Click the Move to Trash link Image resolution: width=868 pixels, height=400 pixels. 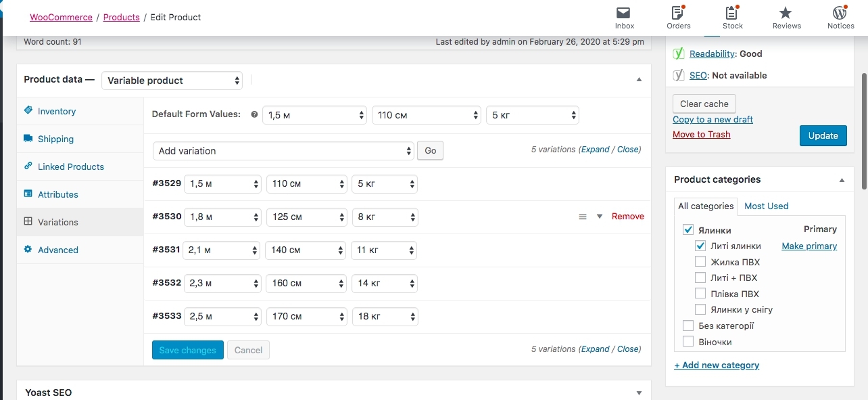point(701,134)
